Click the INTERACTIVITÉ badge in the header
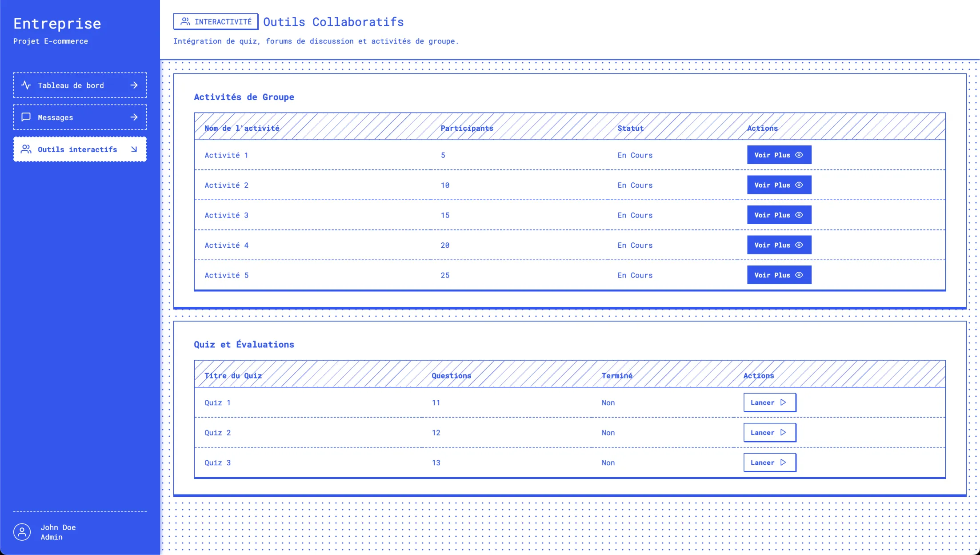The image size is (980, 555). pos(216,21)
